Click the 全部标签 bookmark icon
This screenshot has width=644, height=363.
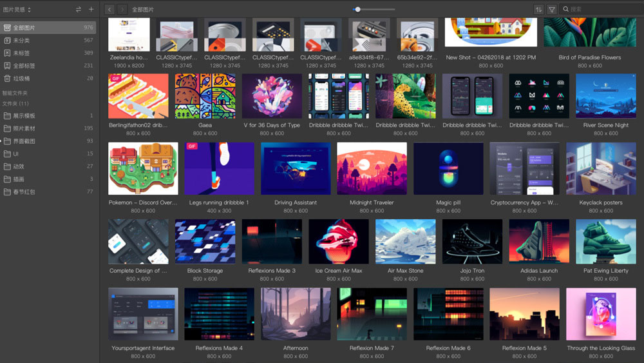click(x=7, y=66)
